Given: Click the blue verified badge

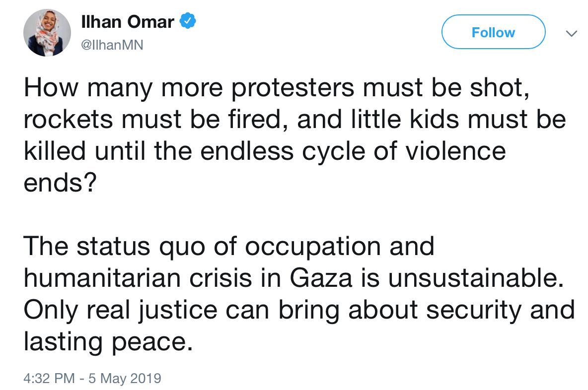Looking at the screenshot, I should click(188, 21).
